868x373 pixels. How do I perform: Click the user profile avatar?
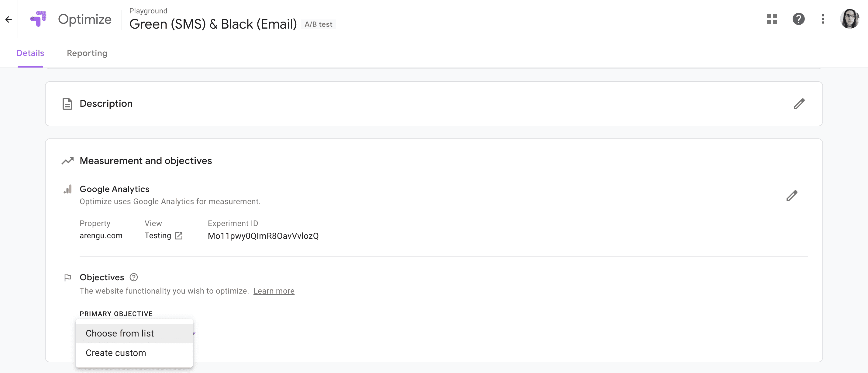(849, 19)
